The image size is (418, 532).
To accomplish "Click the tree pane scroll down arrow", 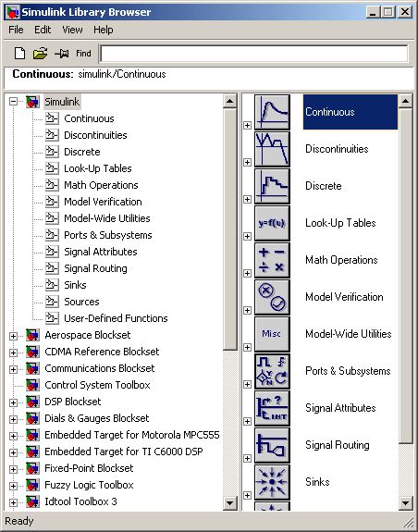I will (x=230, y=502).
